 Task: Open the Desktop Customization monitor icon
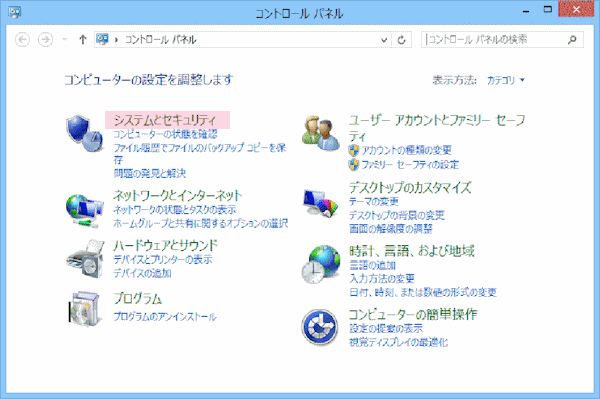coord(321,203)
